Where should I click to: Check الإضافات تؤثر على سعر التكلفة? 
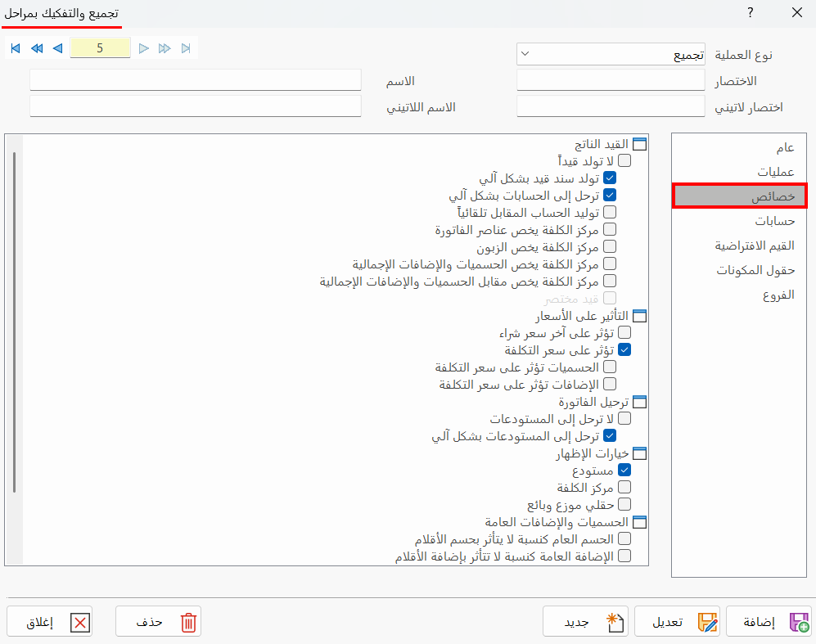[610, 384]
